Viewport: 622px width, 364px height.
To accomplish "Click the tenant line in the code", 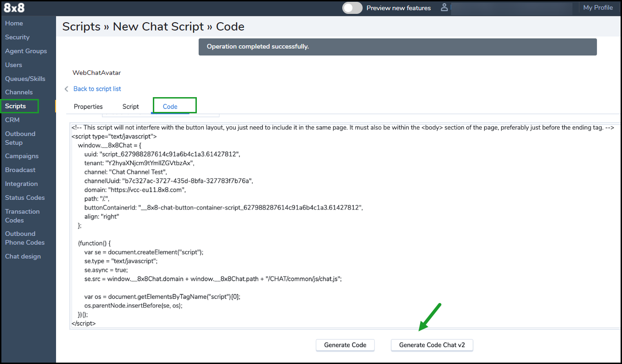I will tap(139, 163).
